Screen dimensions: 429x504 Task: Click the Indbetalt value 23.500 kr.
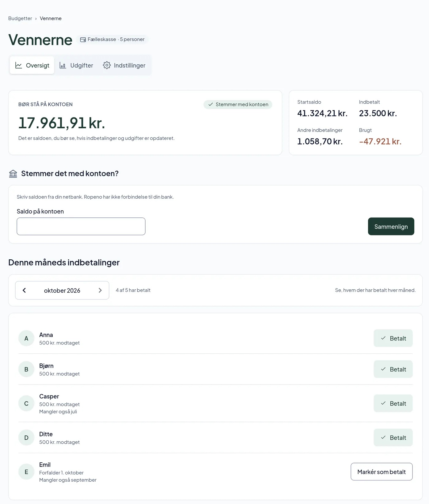coord(378,114)
